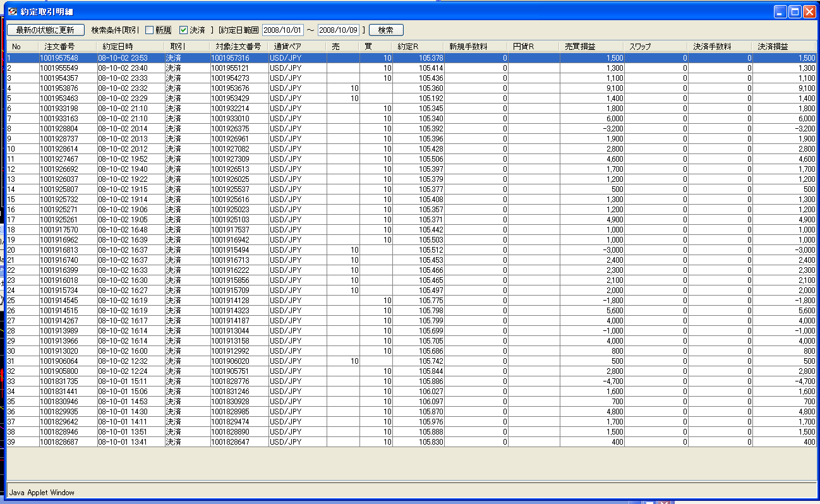Click the start date field 2008/10/01

[283, 30]
